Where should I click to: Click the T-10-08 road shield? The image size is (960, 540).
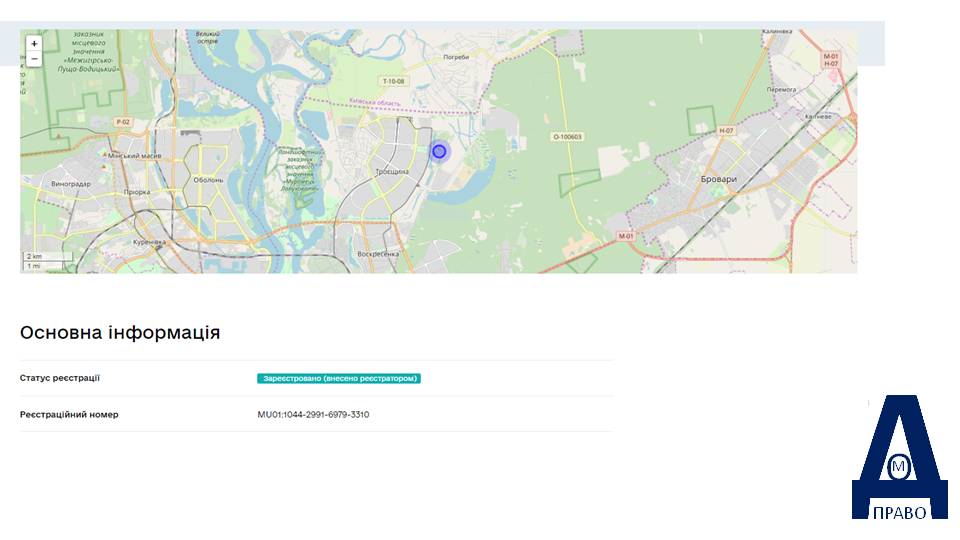[394, 81]
